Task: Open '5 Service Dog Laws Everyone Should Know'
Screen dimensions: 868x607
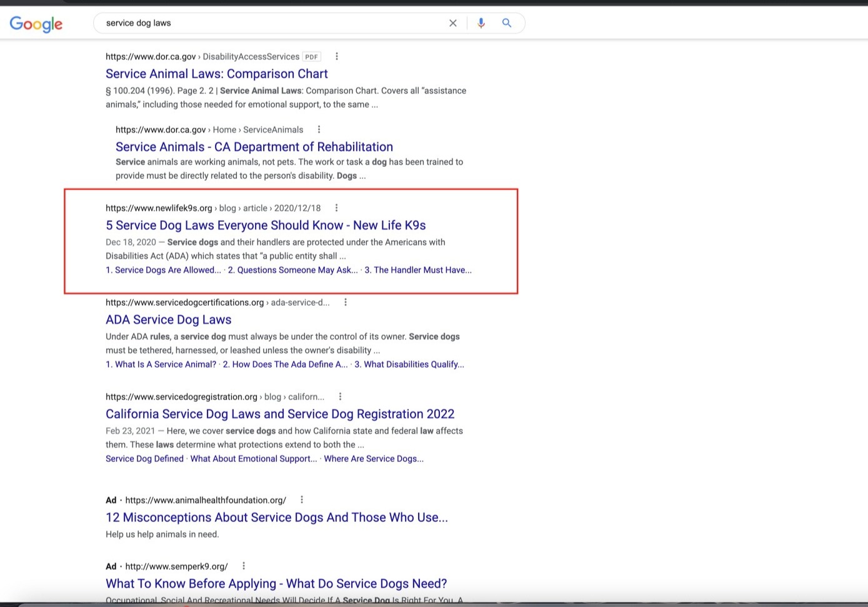Action: [x=265, y=225]
